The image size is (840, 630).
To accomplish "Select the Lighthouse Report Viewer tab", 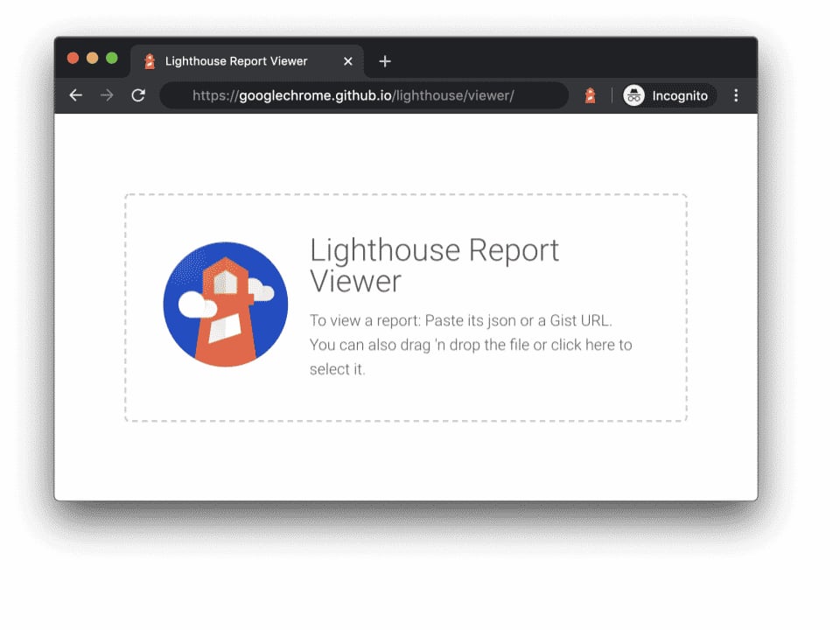I will (247, 61).
